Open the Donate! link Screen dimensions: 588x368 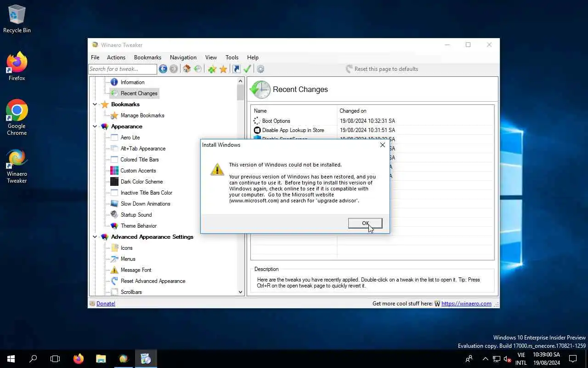[106, 304]
